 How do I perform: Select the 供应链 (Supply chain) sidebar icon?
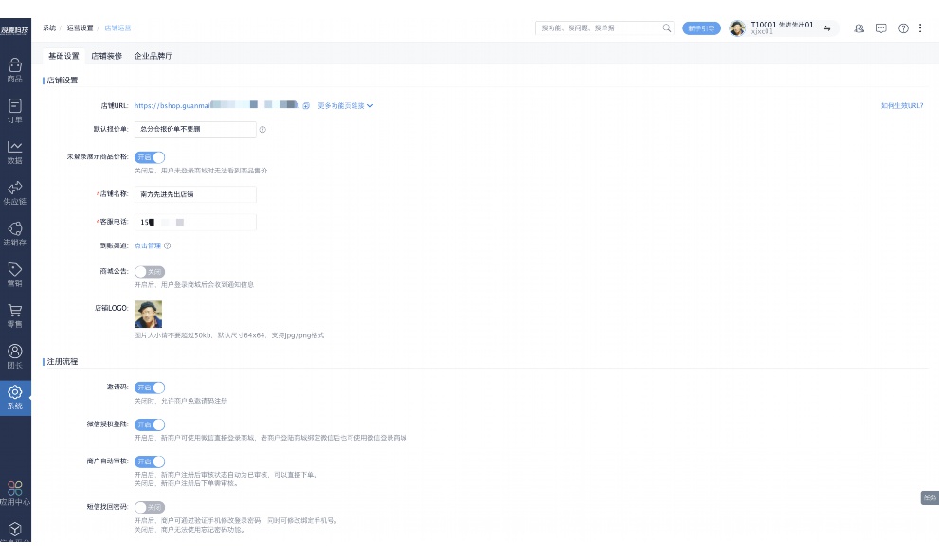click(x=15, y=188)
